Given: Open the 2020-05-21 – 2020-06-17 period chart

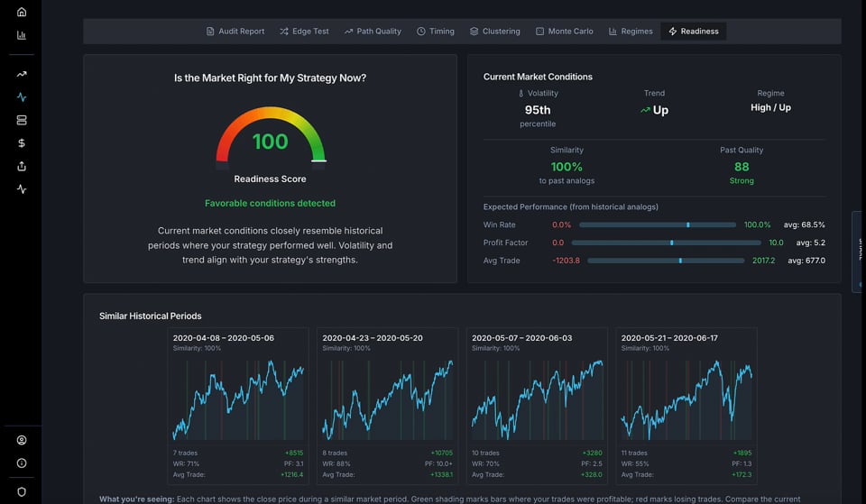Looking at the screenshot, I should pyautogui.click(x=686, y=400).
